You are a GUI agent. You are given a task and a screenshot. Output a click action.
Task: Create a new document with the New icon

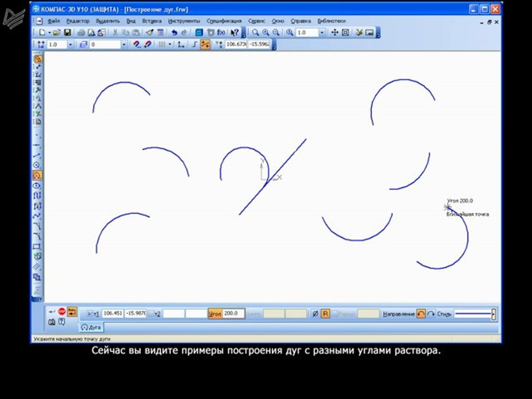click(43, 33)
